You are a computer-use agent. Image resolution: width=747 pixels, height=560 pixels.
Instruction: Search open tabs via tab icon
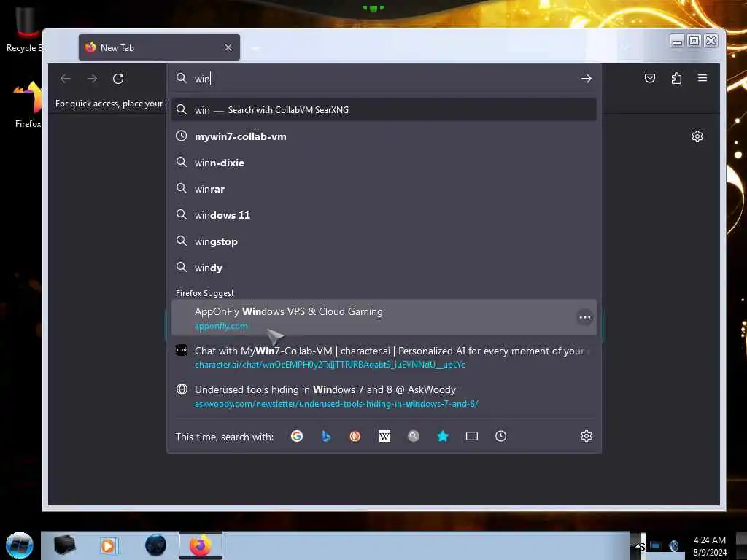coord(472,436)
